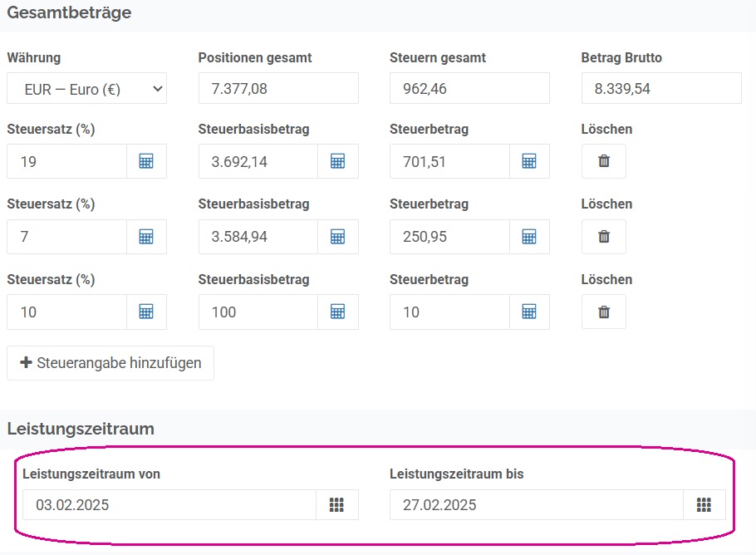Click the Leistungszeitraum von date field

coord(169,505)
